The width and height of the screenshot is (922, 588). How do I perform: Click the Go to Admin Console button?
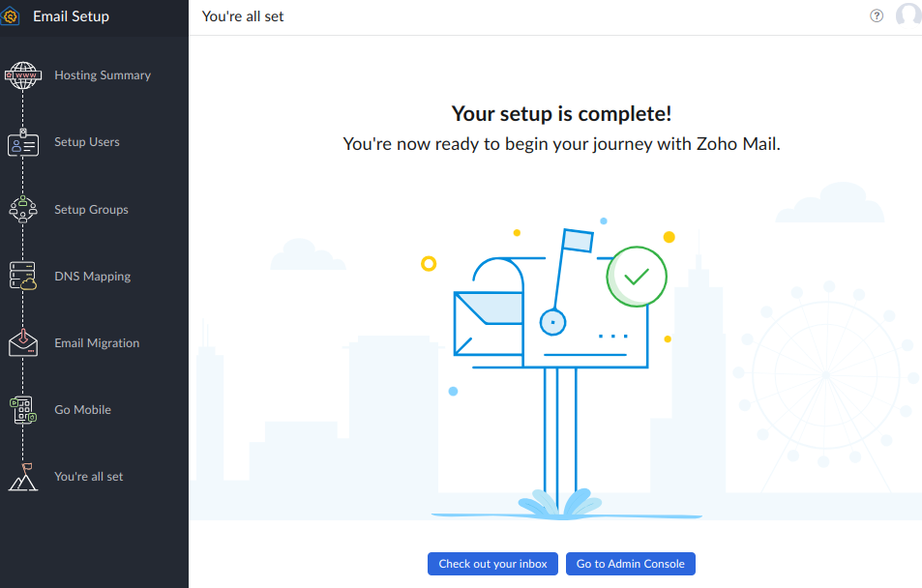click(630, 564)
